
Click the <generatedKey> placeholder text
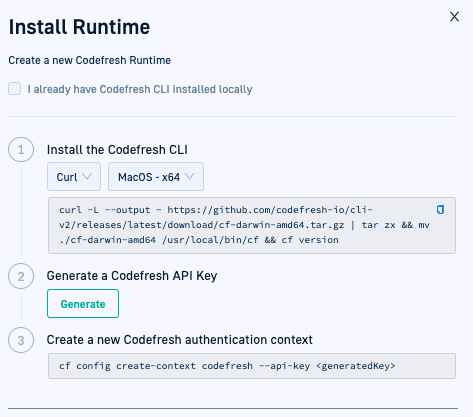pyautogui.click(x=356, y=366)
